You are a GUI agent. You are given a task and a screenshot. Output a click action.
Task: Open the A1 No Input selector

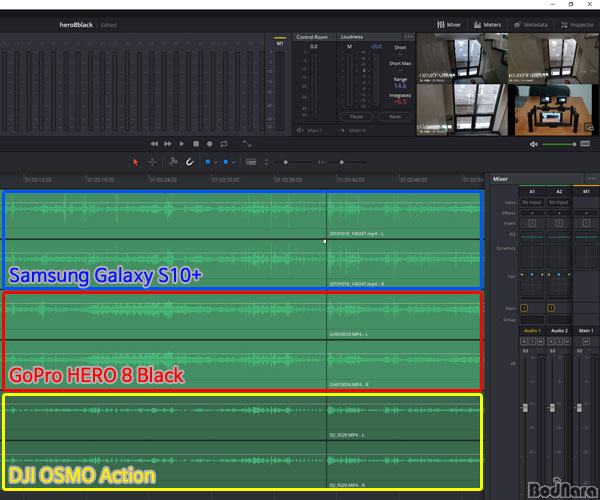[532, 202]
